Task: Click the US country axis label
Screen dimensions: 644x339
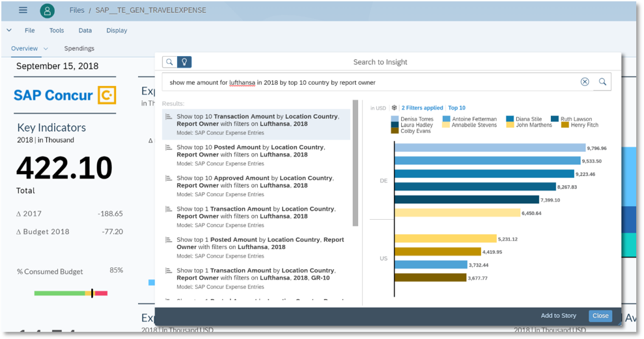Action: tap(384, 258)
